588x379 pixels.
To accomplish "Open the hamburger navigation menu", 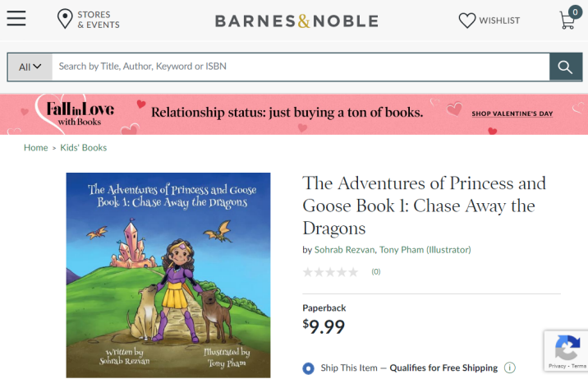I will [x=16, y=20].
